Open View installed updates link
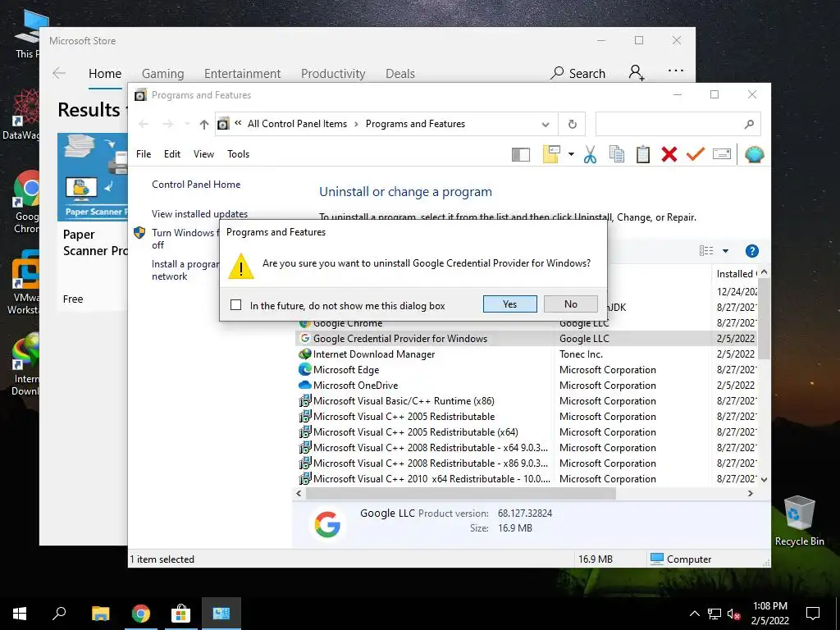The height and width of the screenshot is (630, 840). pos(200,214)
